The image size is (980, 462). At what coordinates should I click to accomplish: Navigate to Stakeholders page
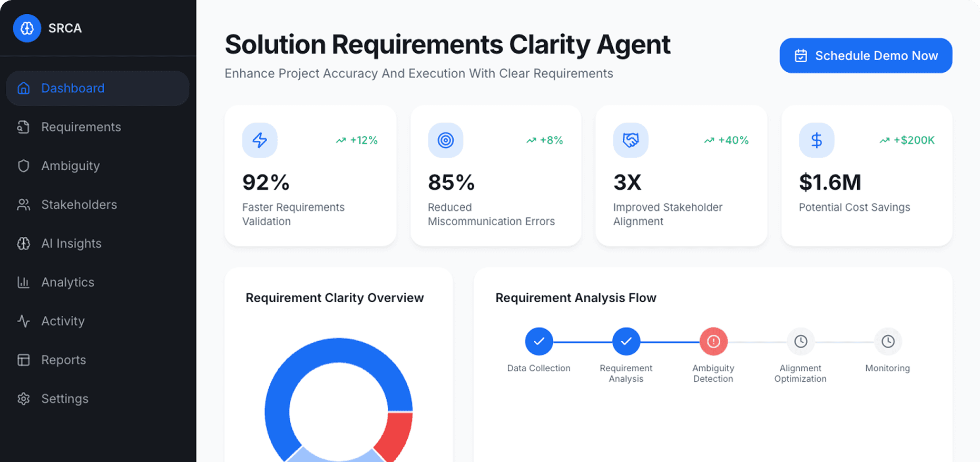click(79, 205)
